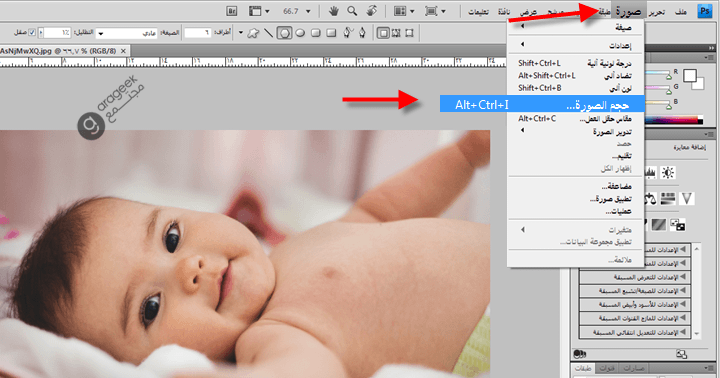Choose حجم الصورة (Image Size) menu entry

coord(542,105)
